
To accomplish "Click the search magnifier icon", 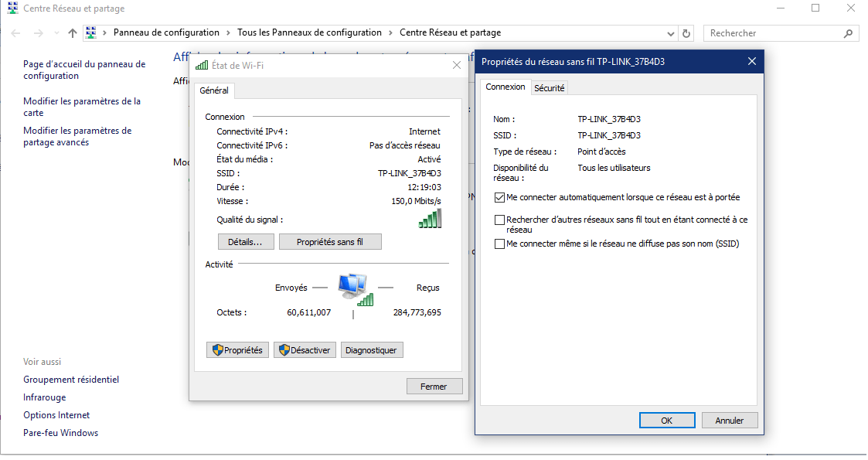I will (848, 33).
